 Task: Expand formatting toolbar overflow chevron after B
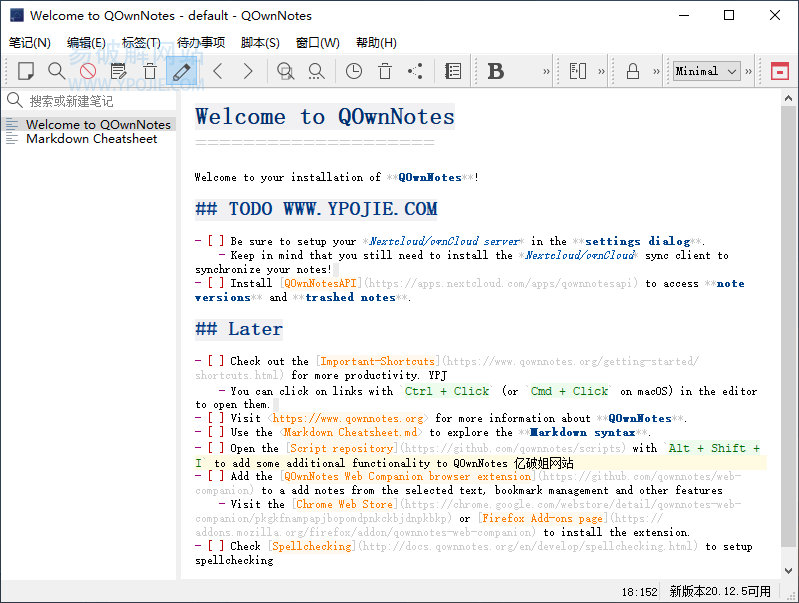tap(546, 71)
